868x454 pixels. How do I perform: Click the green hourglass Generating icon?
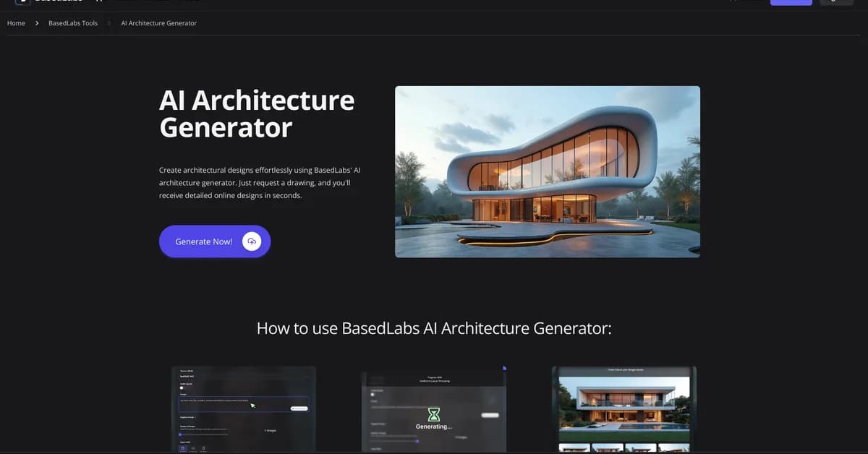coord(434,414)
